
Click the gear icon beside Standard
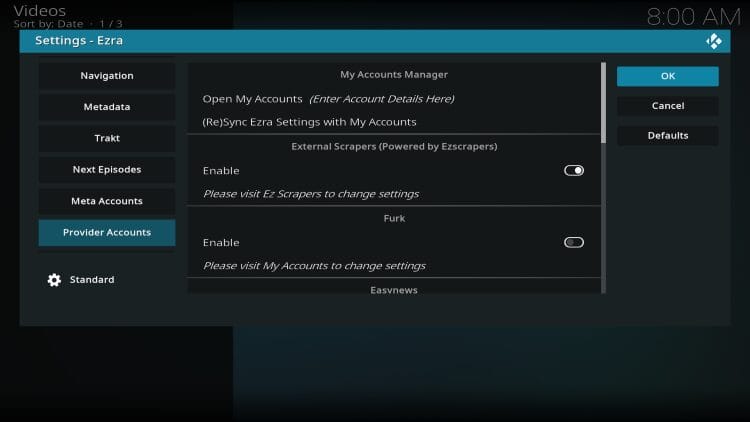click(x=54, y=280)
